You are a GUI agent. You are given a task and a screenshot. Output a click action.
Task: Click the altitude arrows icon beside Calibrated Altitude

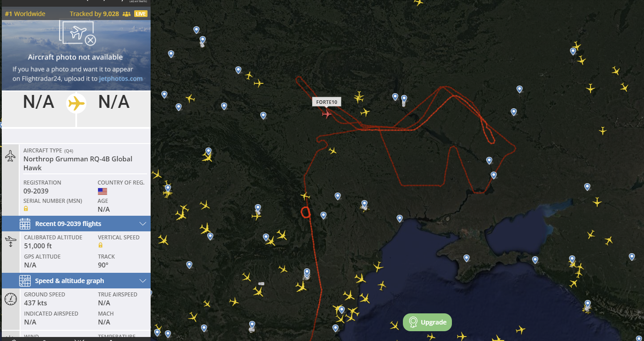(x=11, y=242)
